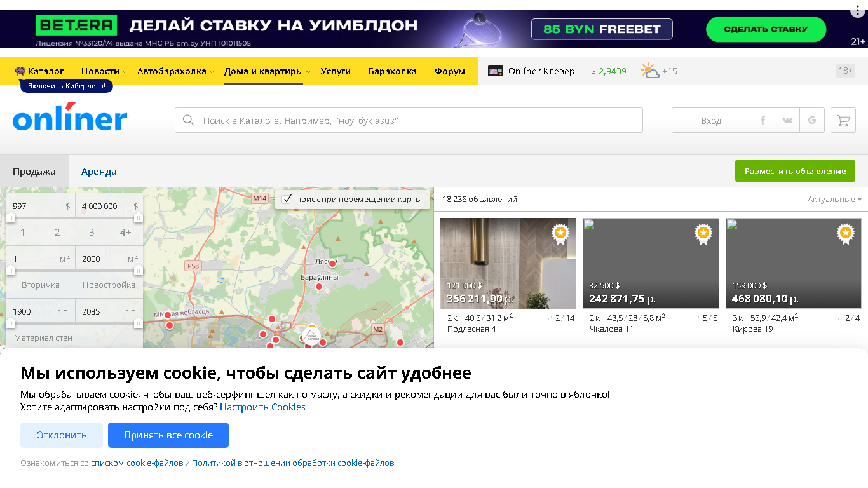Open the списком cookie-файлов link
This screenshot has width=868, height=488.
pos(137,463)
